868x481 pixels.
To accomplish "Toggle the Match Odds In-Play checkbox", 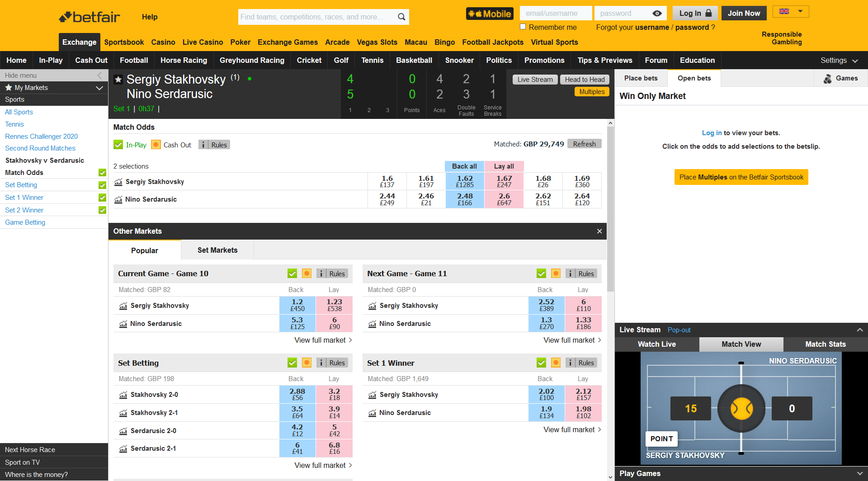I will coord(118,145).
